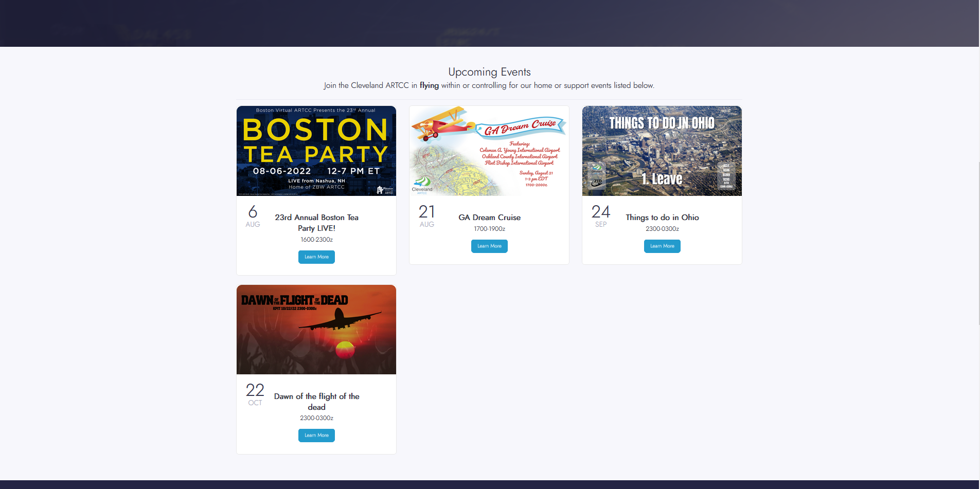Open Learn More for Boston Tea Party
The height and width of the screenshot is (489, 980).
tap(316, 257)
